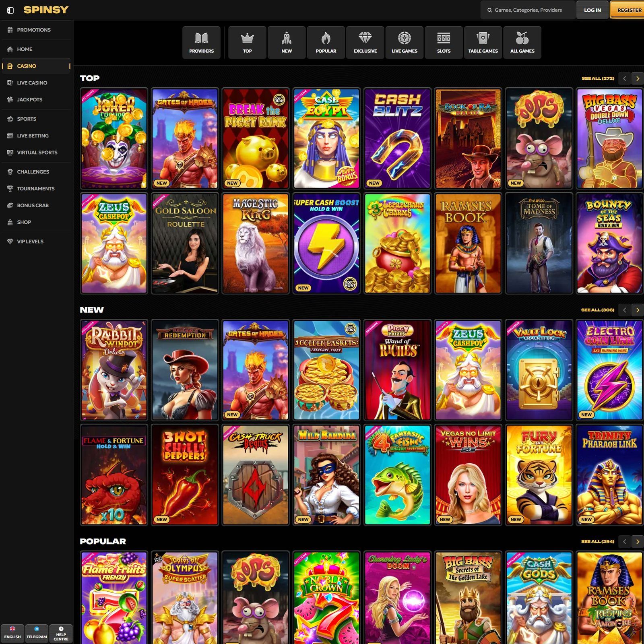The image size is (644, 644).
Task: Select the Exclusive diamond category
Action: (365, 43)
